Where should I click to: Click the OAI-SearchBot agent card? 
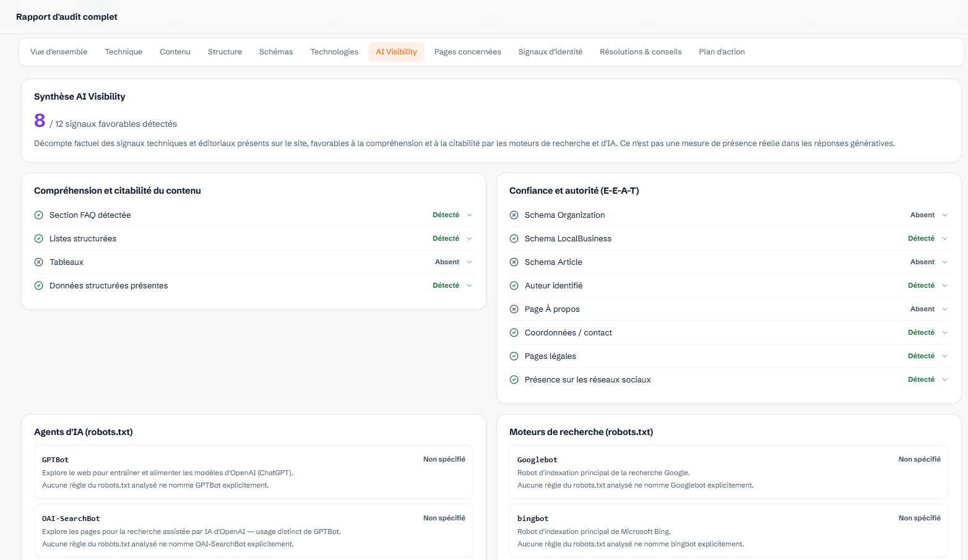254,531
